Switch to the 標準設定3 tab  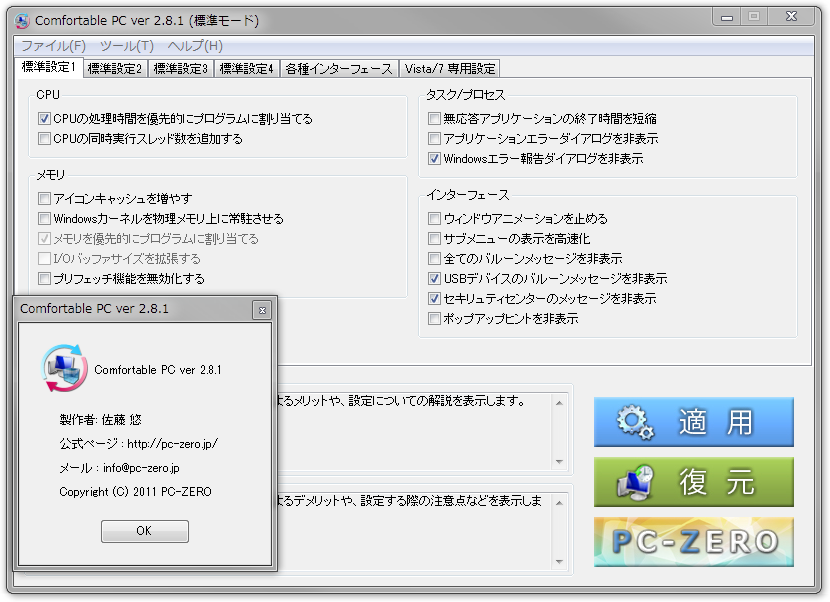pos(181,69)
